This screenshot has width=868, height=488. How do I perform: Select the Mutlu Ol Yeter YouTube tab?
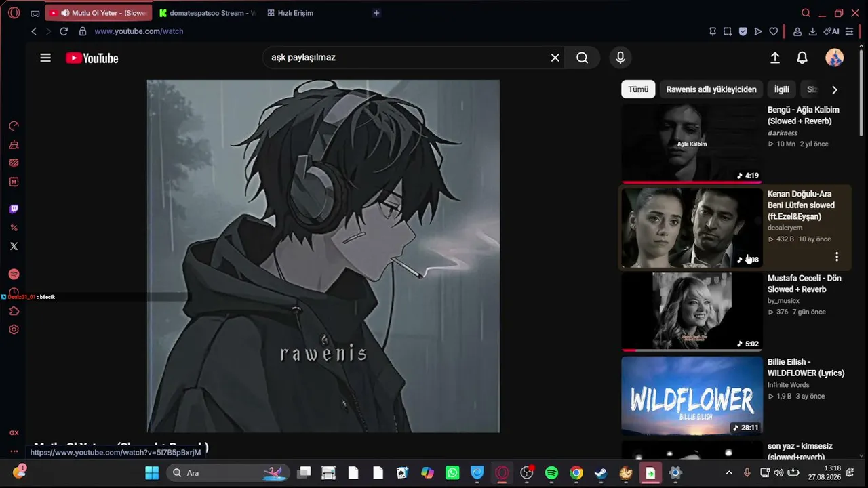(x=98, y=13)
